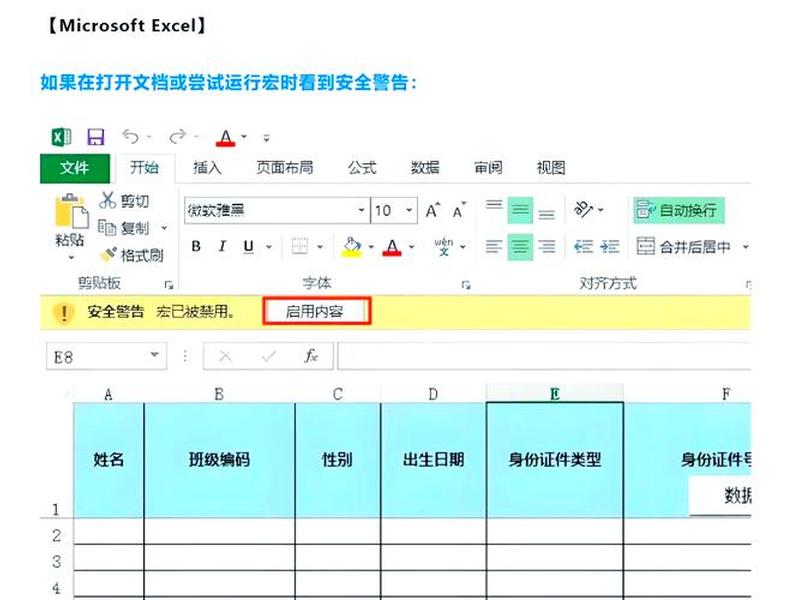
Task: Toggle bold formatting
Action: tap(196, 246)
